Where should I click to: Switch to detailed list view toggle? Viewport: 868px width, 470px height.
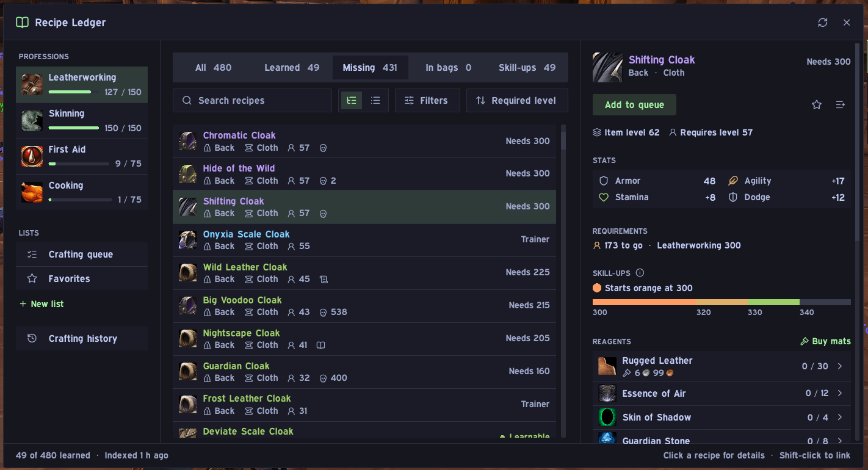351,101
